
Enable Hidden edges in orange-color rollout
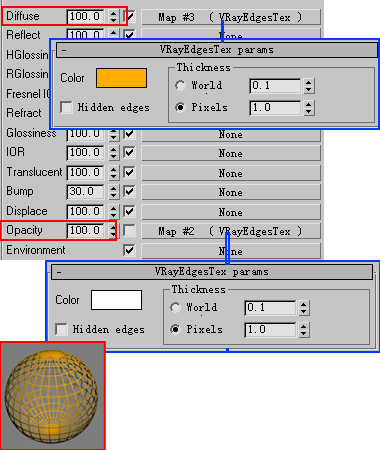(x=66, y=108)
